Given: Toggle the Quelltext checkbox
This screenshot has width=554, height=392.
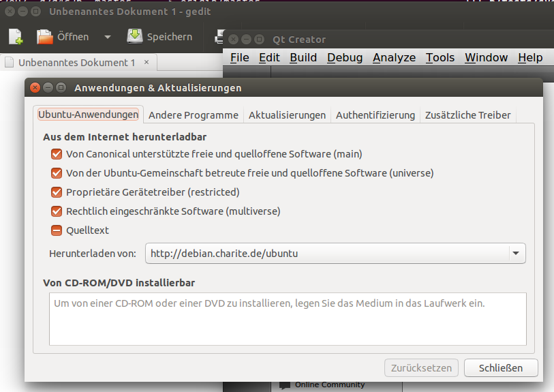Looking at the screenshot, I should [57, 230].
